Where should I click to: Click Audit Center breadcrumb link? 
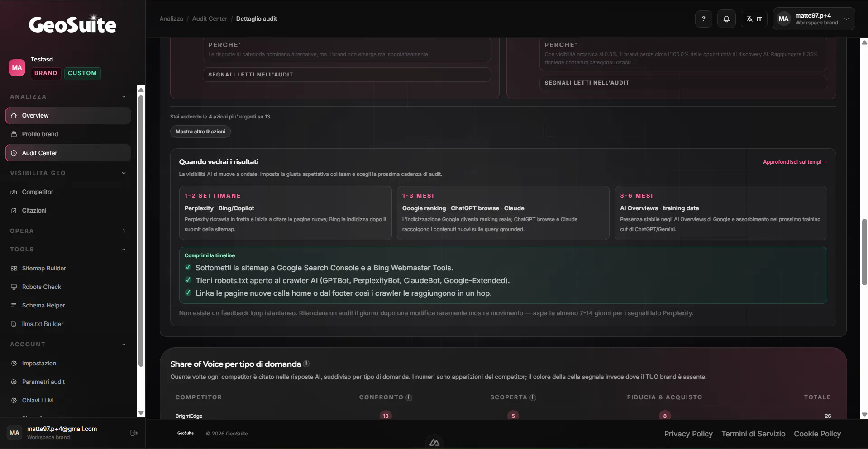[210, 19]
